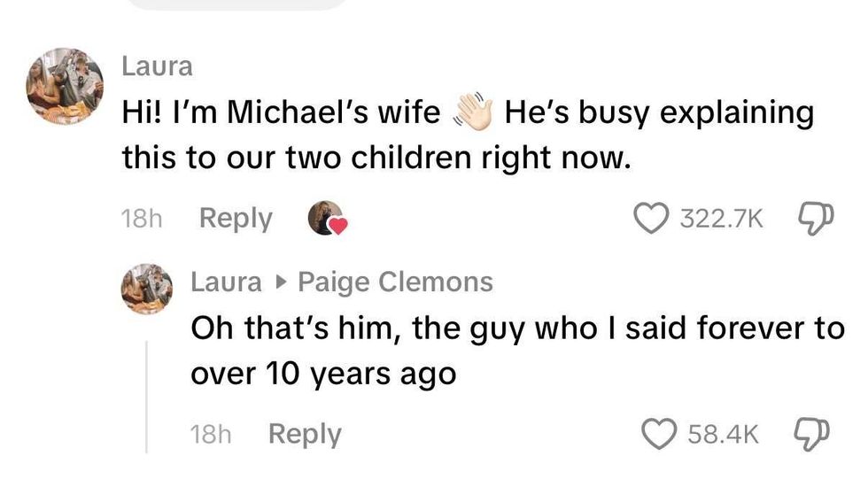Viewport: 868px width, 479px height.
Task: Reply to the "over 10 years ago" comment
Action: 304,434
